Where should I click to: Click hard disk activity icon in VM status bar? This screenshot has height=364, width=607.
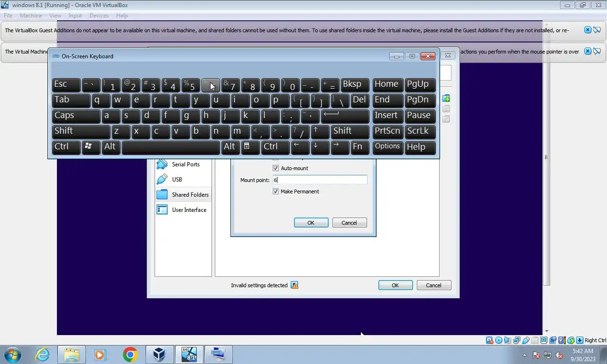(x=489, y=340)
